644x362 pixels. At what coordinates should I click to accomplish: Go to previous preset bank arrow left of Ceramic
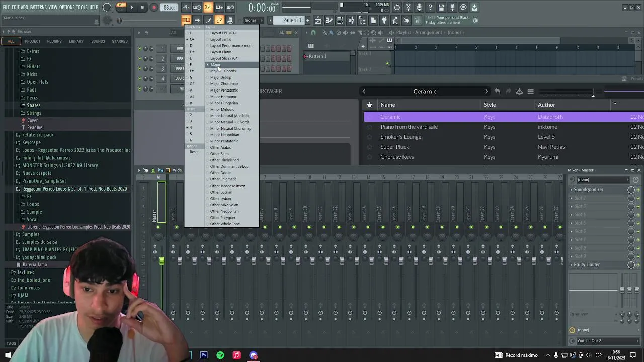click(364, 92)
